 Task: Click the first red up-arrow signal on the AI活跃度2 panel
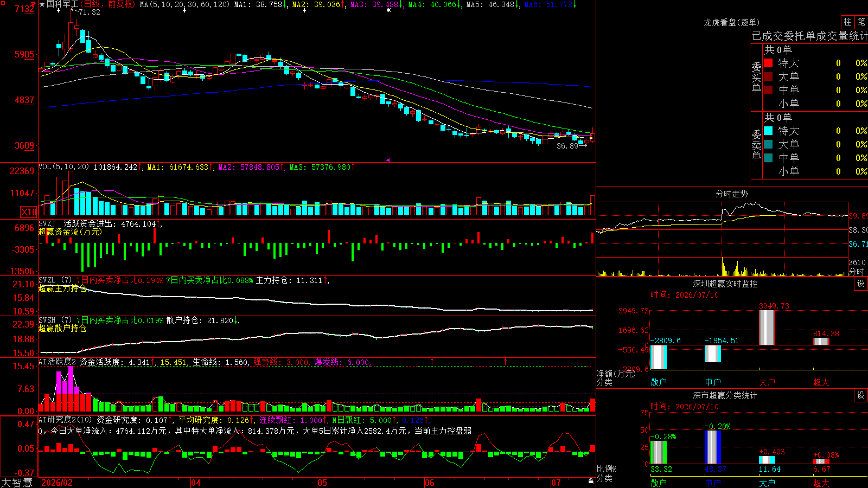pyautogui.click(x=432, y=361)
